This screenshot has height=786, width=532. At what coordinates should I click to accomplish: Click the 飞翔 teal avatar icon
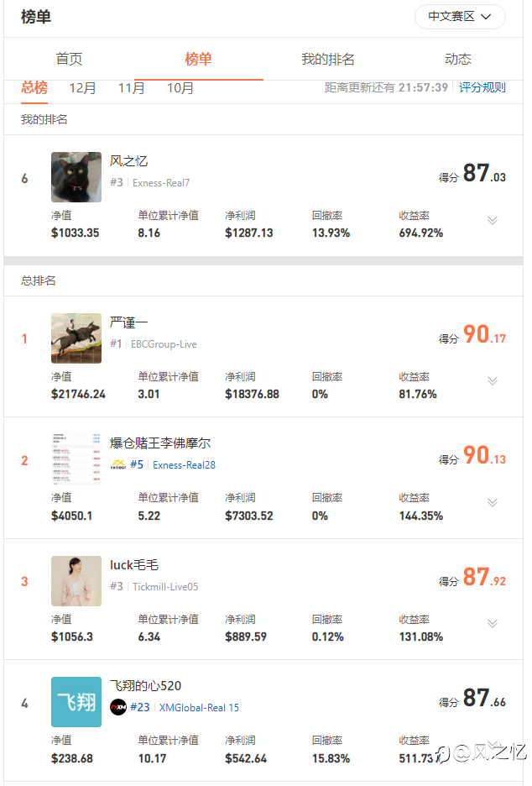click(x=76, y=702)
